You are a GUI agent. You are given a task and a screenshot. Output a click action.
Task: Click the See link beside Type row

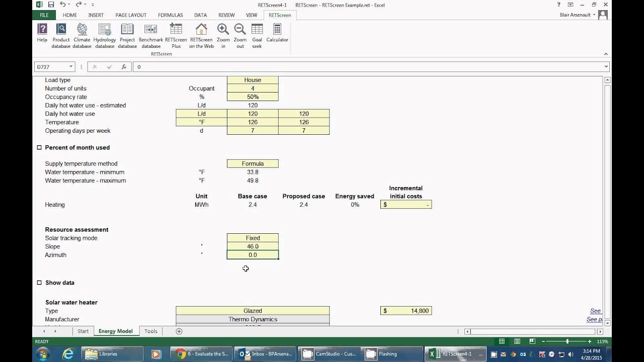coord(595,311)
